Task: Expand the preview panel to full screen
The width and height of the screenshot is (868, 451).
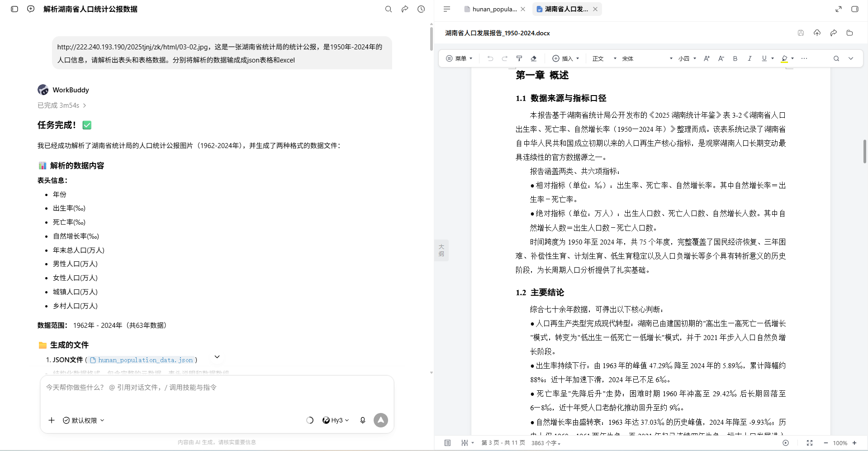Action: coord(839,9)
